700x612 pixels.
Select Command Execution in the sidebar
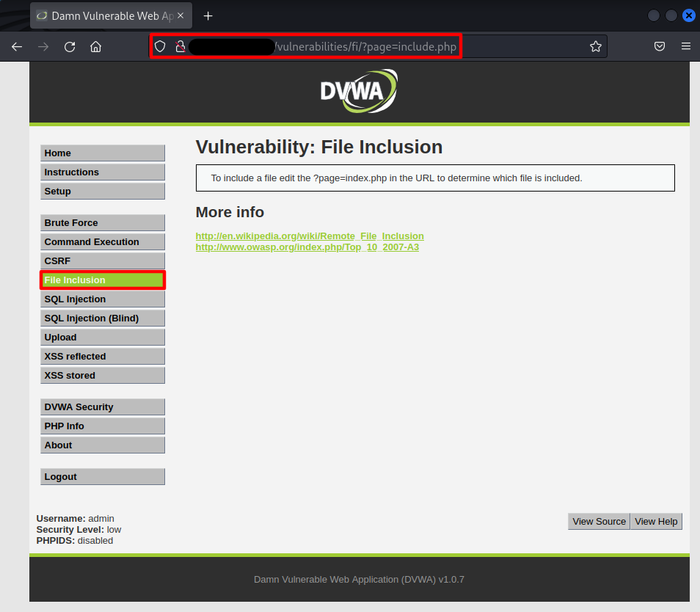pyautogui.click(x=103, y=242)
